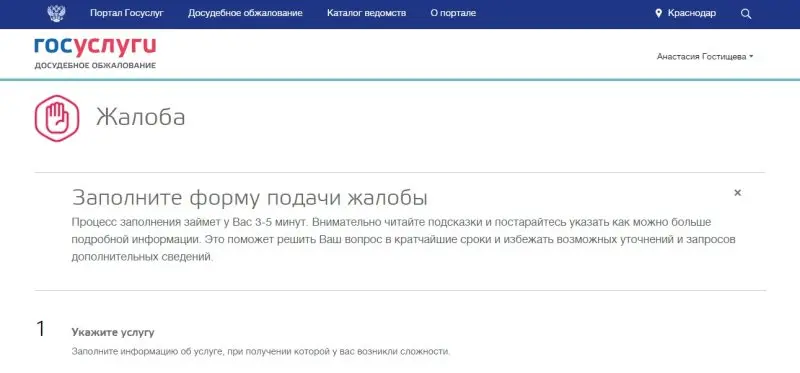800x373 pixels.
Task: Change city by clicking Краснодар
Action: click(x=692, y=13)
